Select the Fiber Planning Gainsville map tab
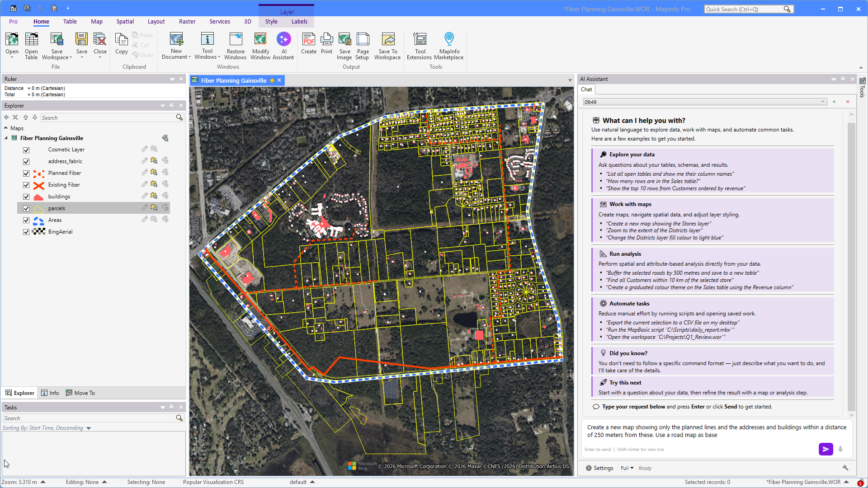This screenshot has width=868, height=488. [233, 80]
